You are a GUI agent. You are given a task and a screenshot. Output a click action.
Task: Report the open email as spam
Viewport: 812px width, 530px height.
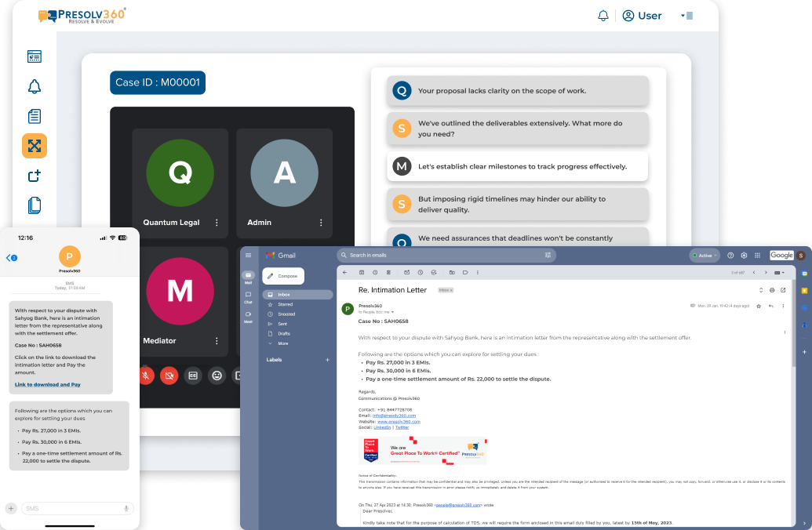(375, 272)
